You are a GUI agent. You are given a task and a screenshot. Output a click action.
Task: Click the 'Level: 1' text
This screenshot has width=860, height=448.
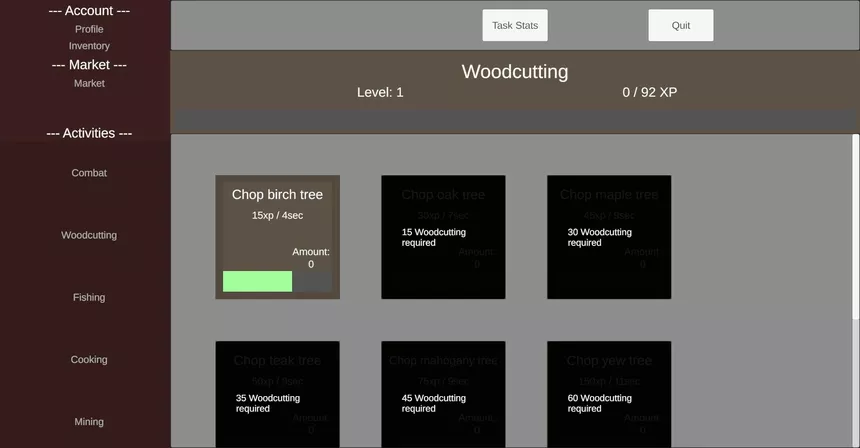coord(380,92)
